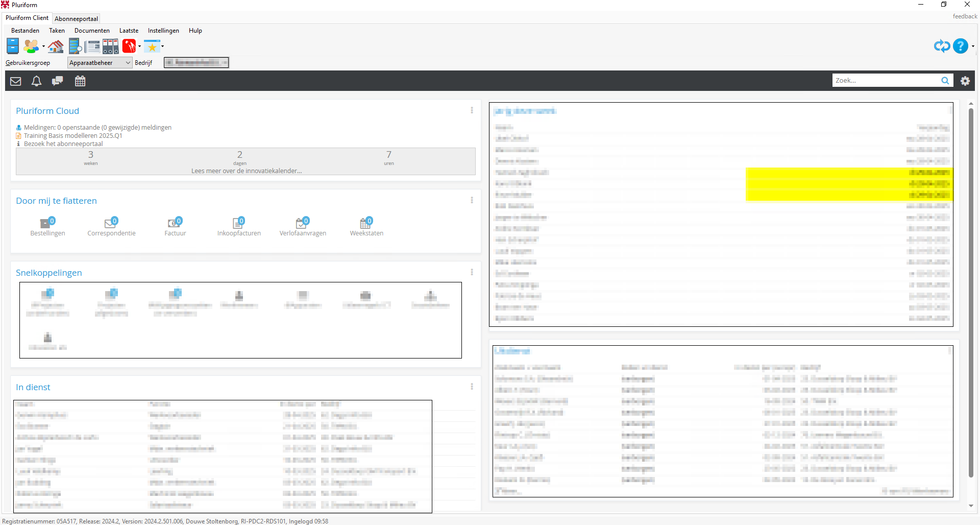Click the dashboard vertical scrollbar thumb
Viewport: 980px width, 525px height.
(x=971, y=293)
